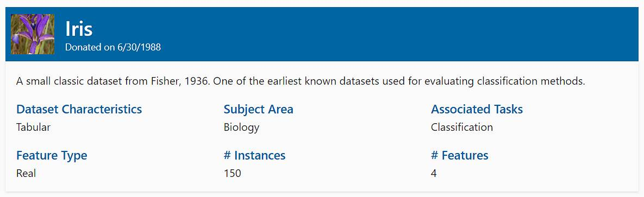
Task: Select the 4 features value
Action: [434, 173]
